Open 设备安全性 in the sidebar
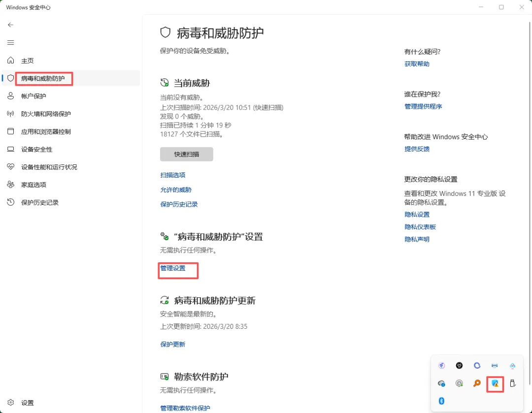This screenshot has width=532, height=413. [x=70, y=149]
